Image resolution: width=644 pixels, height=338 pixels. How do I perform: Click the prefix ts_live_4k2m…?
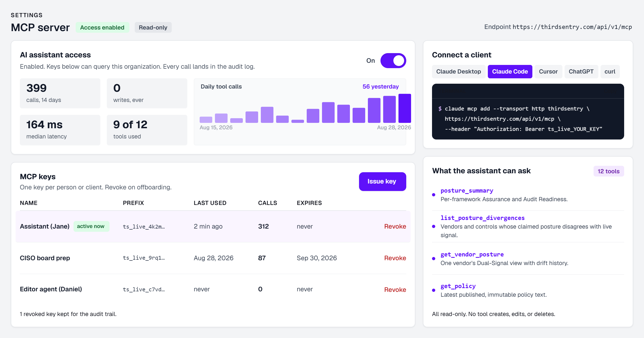tap(144, 227)
